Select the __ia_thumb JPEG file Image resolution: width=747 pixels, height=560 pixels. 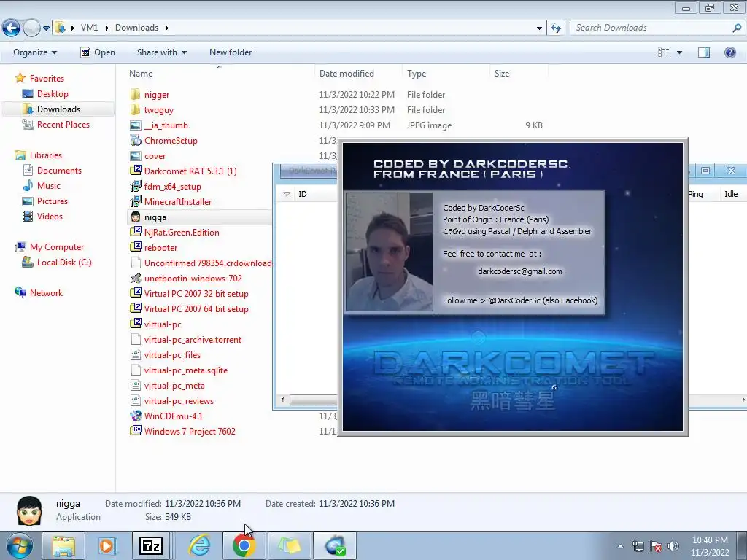pos(166,125)
